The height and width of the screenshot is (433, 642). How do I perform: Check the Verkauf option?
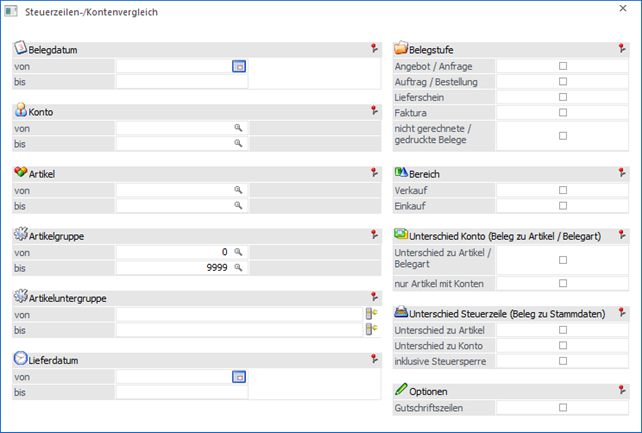point(562,190)
